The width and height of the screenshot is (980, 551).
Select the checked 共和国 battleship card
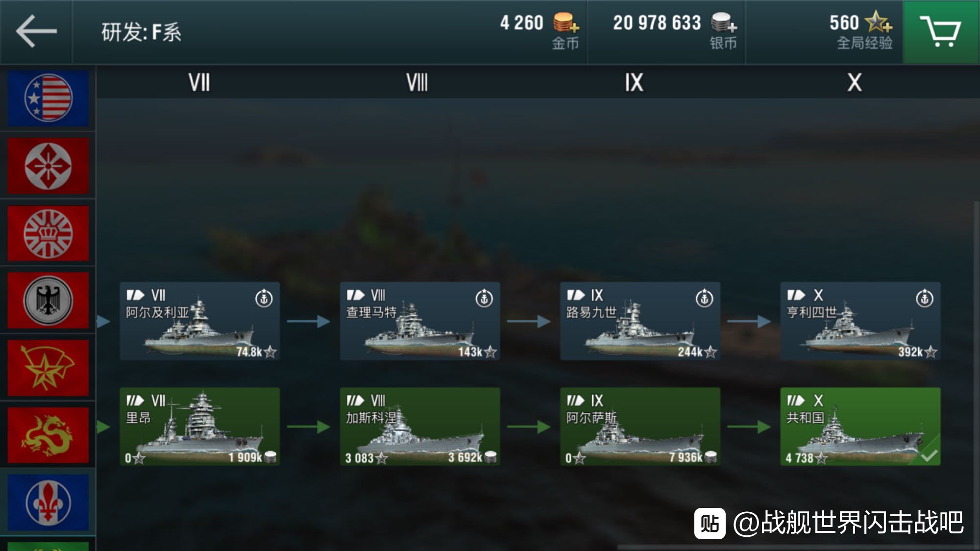coord(860,427)
